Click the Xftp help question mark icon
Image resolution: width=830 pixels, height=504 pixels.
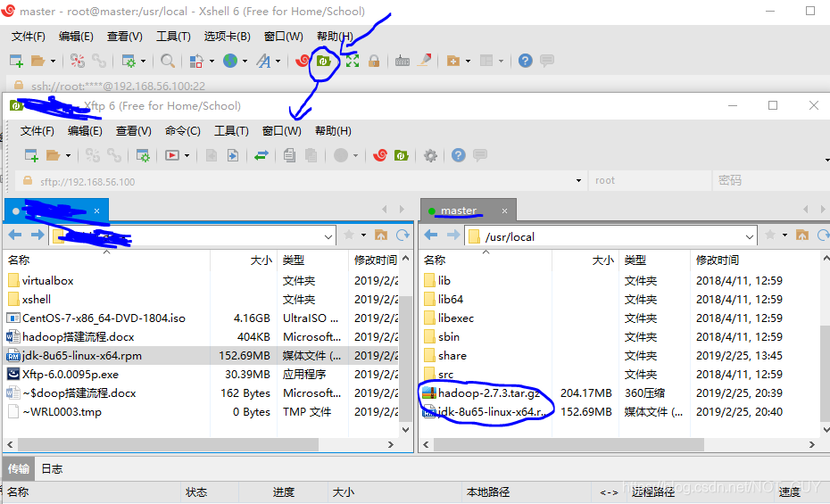pyautogui.click(x=459, y=155)
